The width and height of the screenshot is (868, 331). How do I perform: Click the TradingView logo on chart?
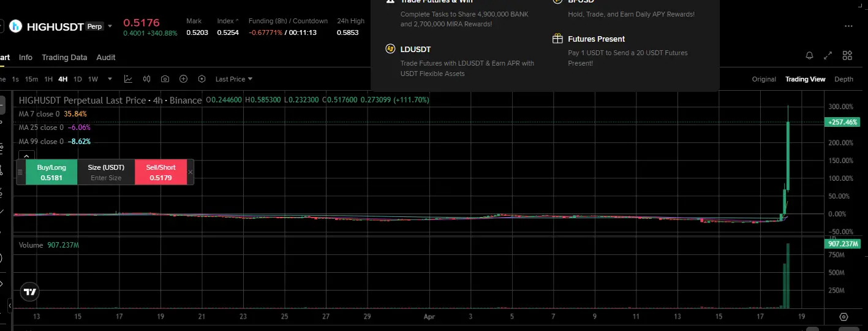click(29, 292)
